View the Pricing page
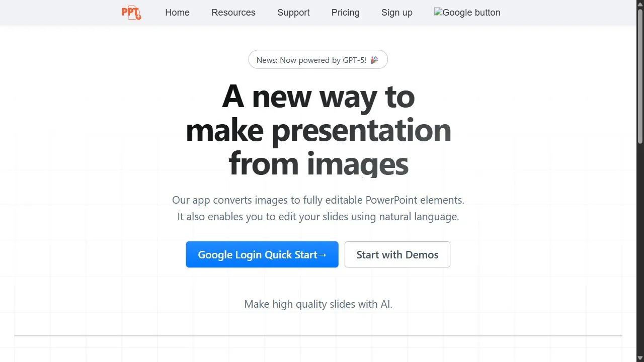Image resolution: width=644 pixels, height=362 pixels. (345, 13)
